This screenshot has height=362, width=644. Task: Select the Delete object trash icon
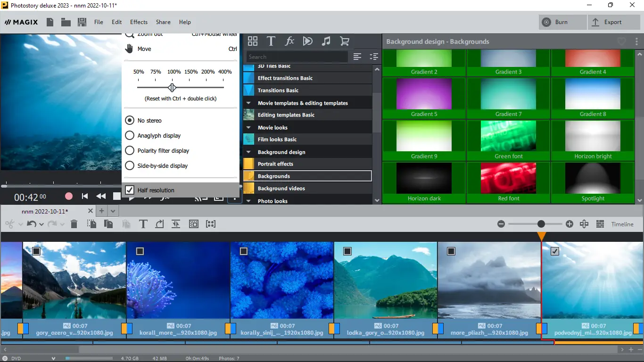(74, 224)
